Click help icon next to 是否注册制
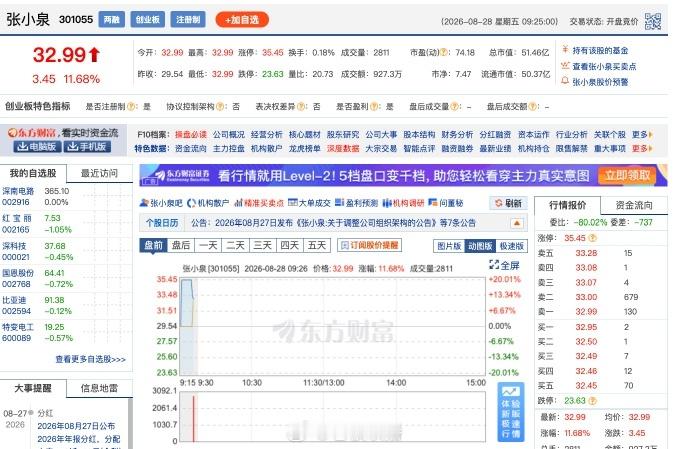Screen dimensions: 690x449 point(131,107)
